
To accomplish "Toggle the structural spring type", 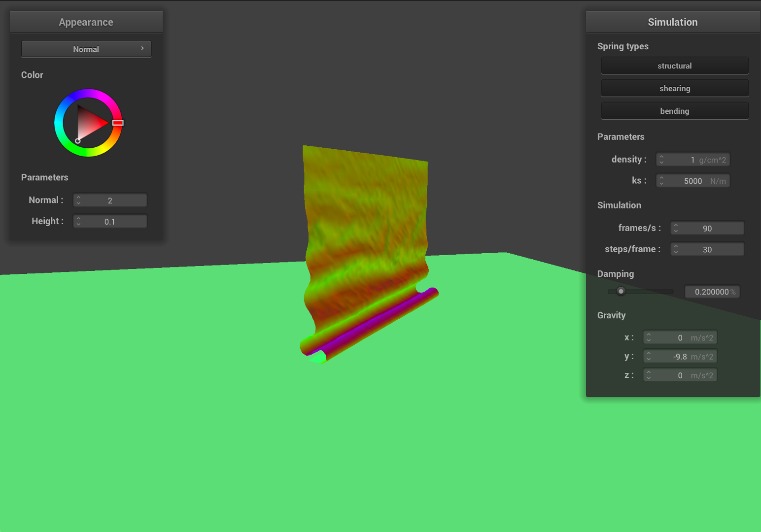I will point(674,66).
